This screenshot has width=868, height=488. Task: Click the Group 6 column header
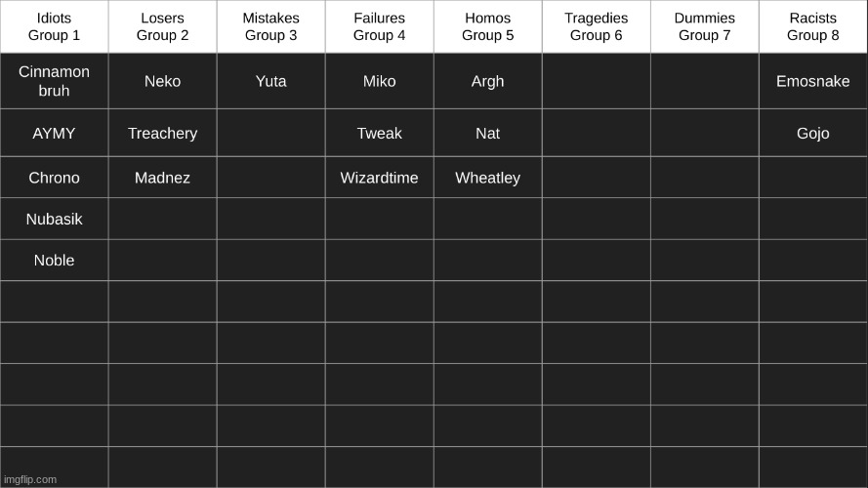(x=597, y=26)
